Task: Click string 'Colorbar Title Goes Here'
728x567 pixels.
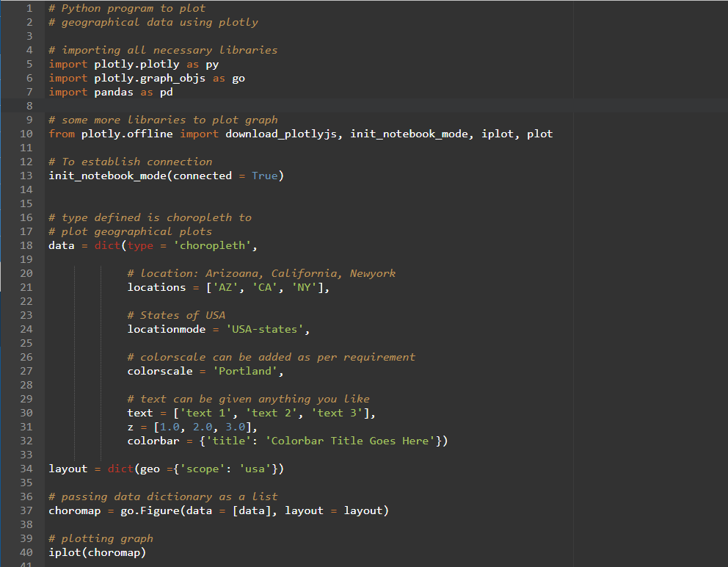Action: pyautogui.click(x=349, y=441)
